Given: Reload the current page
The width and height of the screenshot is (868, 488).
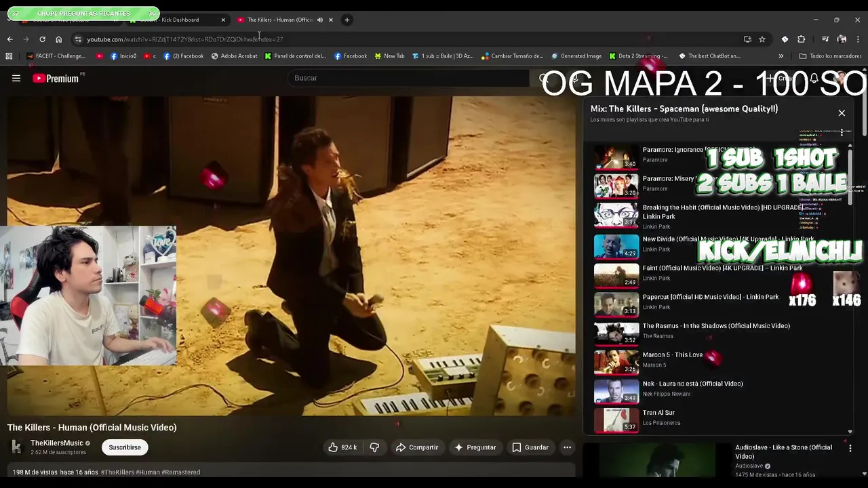Looking at the screenshot, I should 42,39.
